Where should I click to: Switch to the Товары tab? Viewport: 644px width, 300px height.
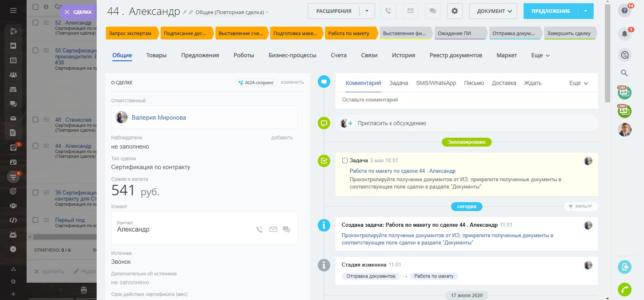[x=156, y=55]
